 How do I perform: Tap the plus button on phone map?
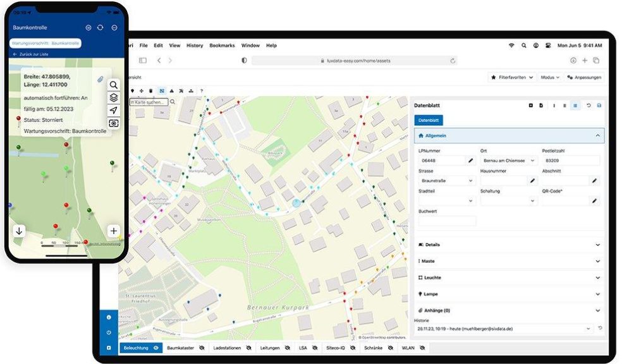[x=113, y=231]
